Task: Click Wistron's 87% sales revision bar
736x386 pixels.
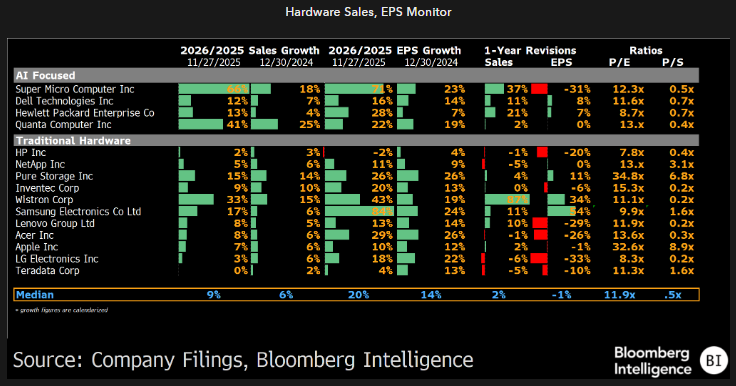Action: click(507, 200)
